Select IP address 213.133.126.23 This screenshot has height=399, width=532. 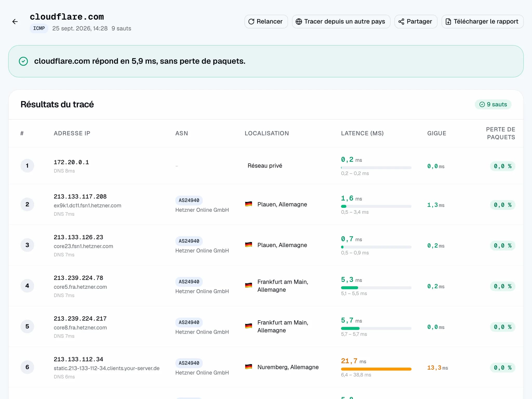tap(78, 237)
